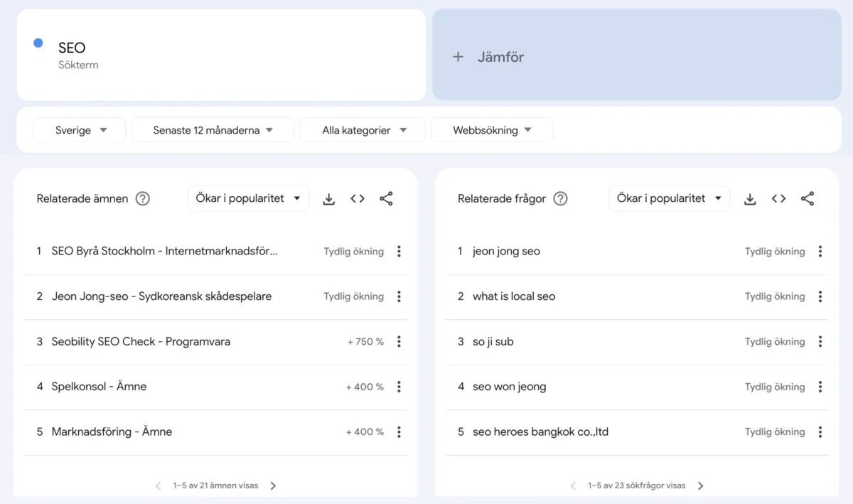Go to next page of related queries
853x504 pixels.
701,486
